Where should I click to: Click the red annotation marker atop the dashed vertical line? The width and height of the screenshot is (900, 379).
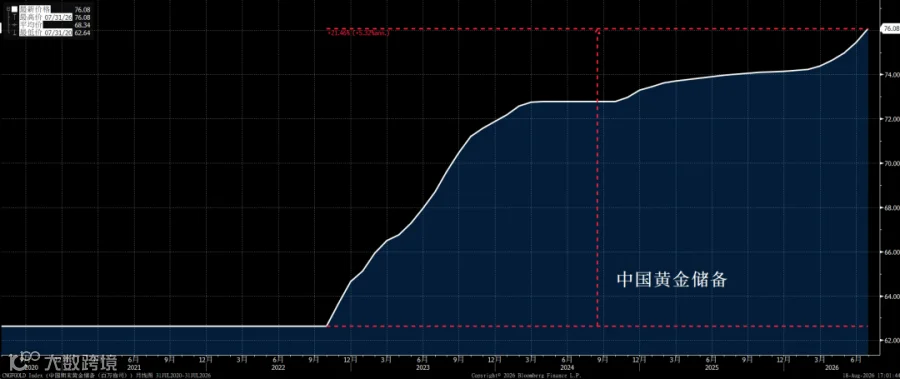click(x=598, y=31)
